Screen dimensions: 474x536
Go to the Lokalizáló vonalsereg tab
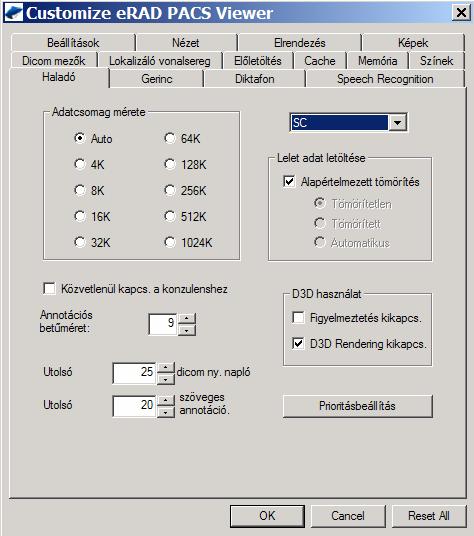pyautogui.click(x=160, y=61)
